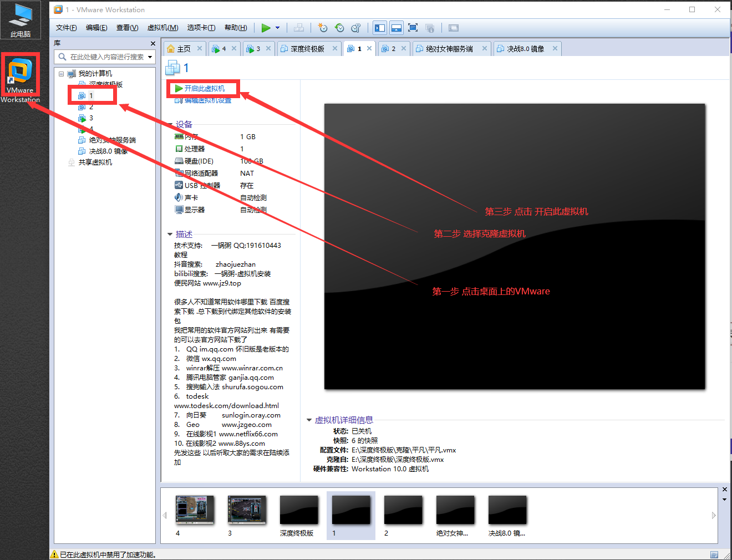
Task: Click the 处理器 processor device icon
Action: click(x=179, y=149)
